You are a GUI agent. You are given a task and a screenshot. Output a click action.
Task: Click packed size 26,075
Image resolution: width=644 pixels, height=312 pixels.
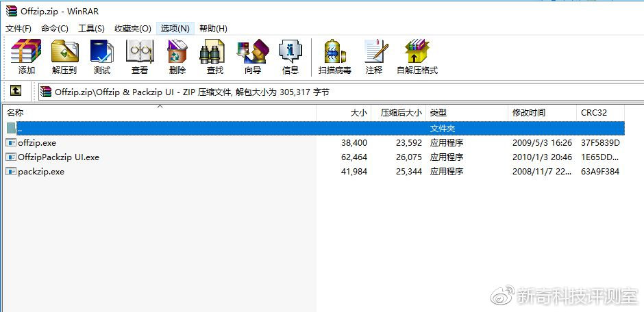point(409,157)
